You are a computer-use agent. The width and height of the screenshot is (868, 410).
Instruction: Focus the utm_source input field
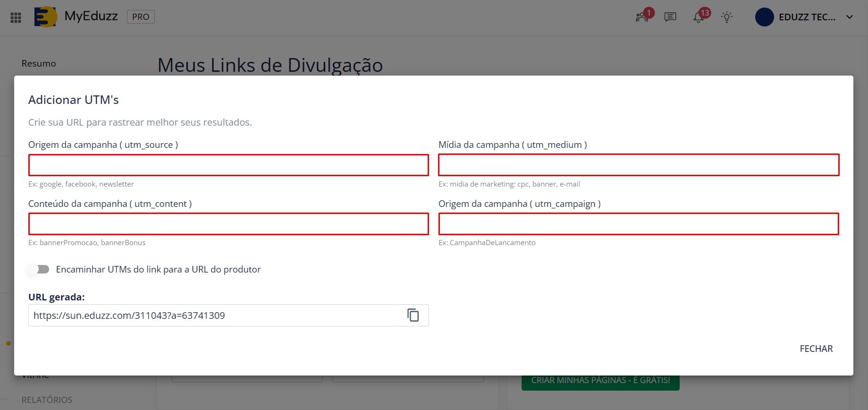tap(228, 165)
